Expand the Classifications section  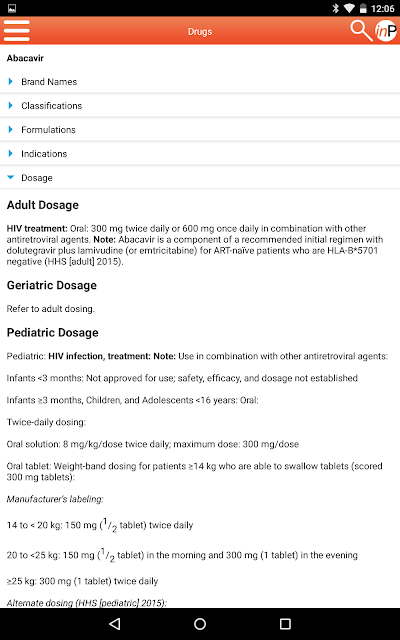(200, 106)
